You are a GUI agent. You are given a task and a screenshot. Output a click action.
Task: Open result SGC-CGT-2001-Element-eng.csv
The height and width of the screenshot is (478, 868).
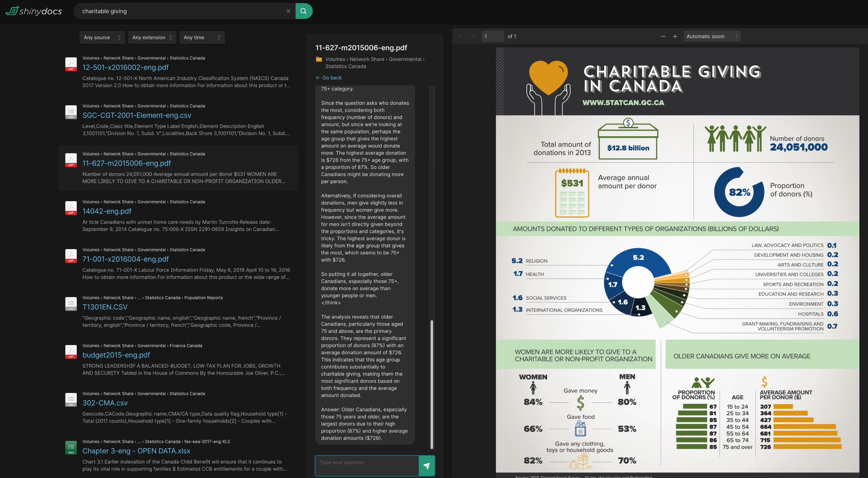[x=137, y=115]
